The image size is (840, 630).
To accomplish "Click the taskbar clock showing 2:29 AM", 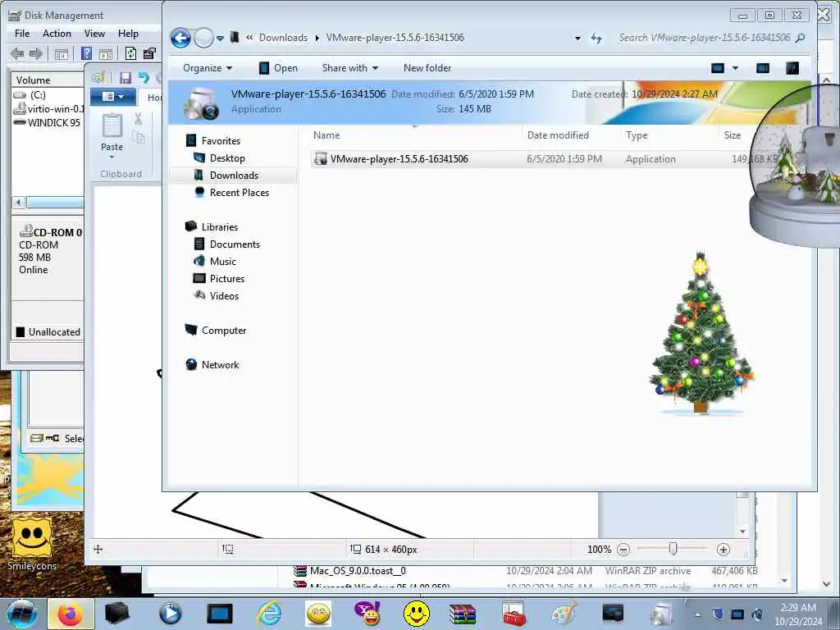I will coord(798,614).
